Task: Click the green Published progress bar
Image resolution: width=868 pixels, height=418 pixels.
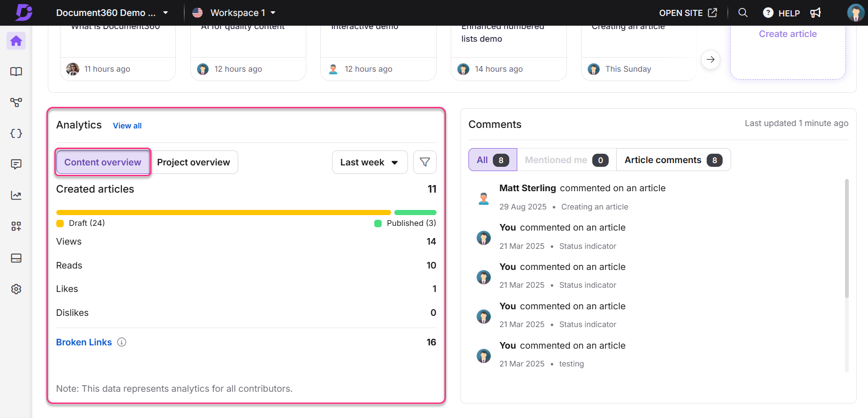Action: (415, 212)
